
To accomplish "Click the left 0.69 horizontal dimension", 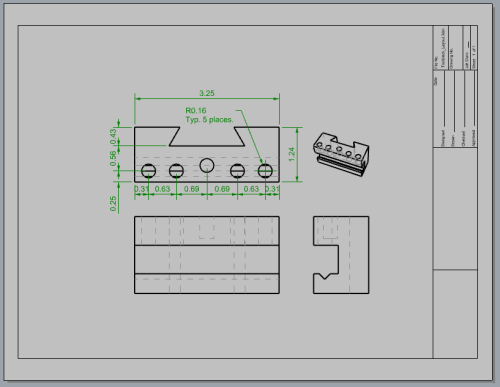I will pos(192,189).
